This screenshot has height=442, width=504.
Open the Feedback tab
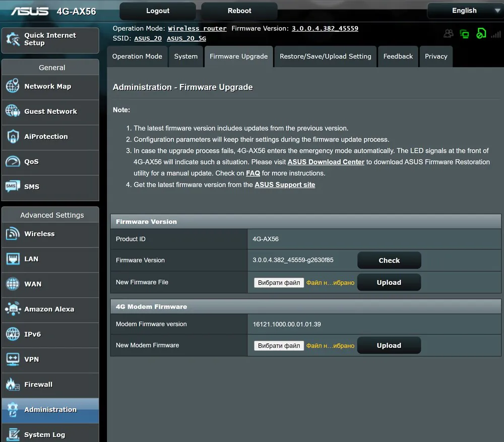[x=398, y=56]
